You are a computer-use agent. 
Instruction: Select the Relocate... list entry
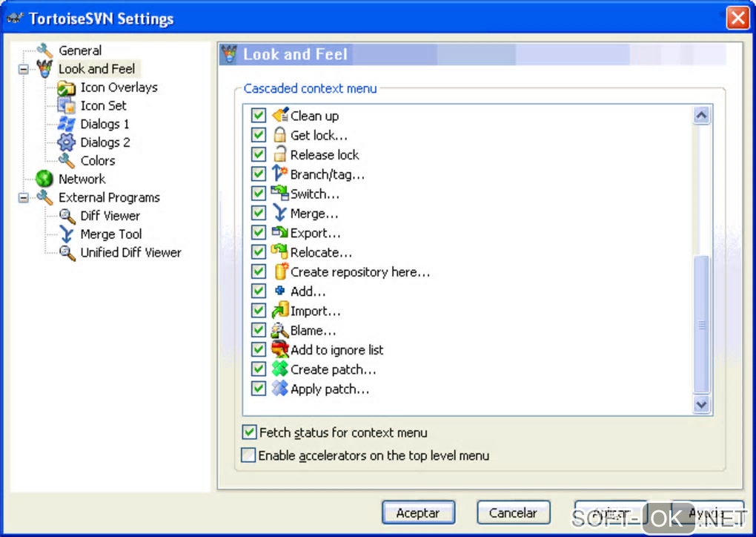(x=321, y=252)
